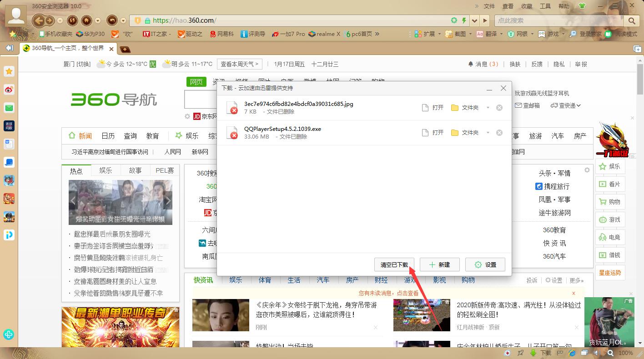Click the search magnifier in search box
This screenshot has width=644, height=359.
[x=631, y=20]
